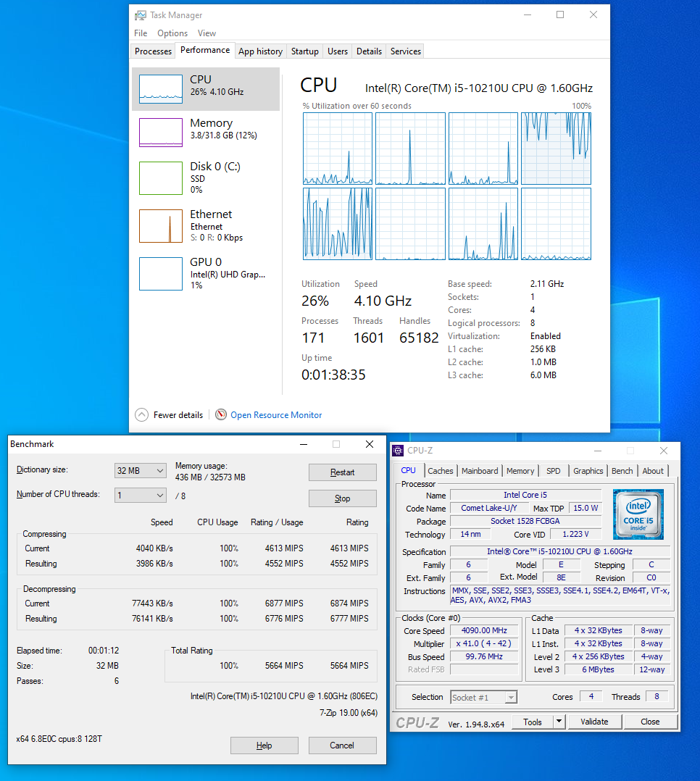
Task: Close the Benchmark window with X
Action: (369, 444)
